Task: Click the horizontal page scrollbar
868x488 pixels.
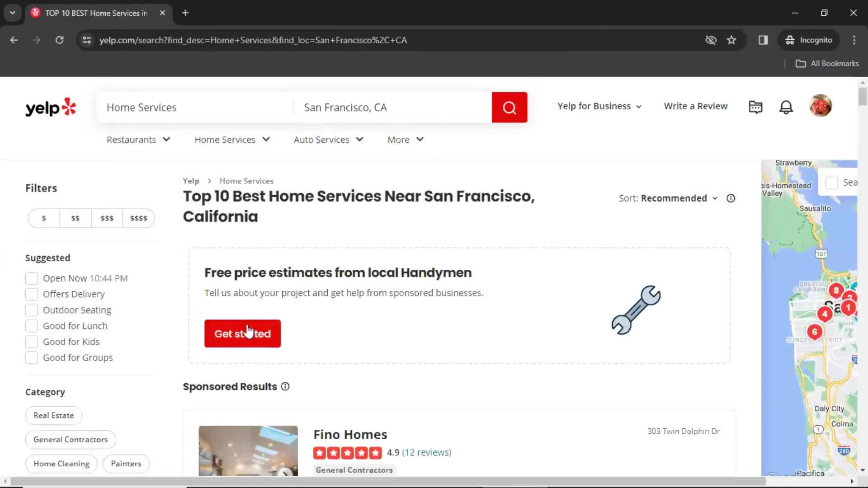Action: 388,481
